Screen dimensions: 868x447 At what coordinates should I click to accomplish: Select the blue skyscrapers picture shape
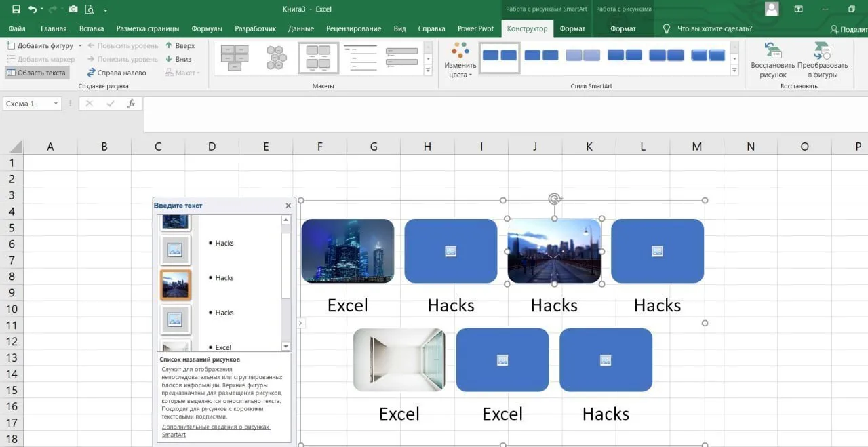(348, 250)
